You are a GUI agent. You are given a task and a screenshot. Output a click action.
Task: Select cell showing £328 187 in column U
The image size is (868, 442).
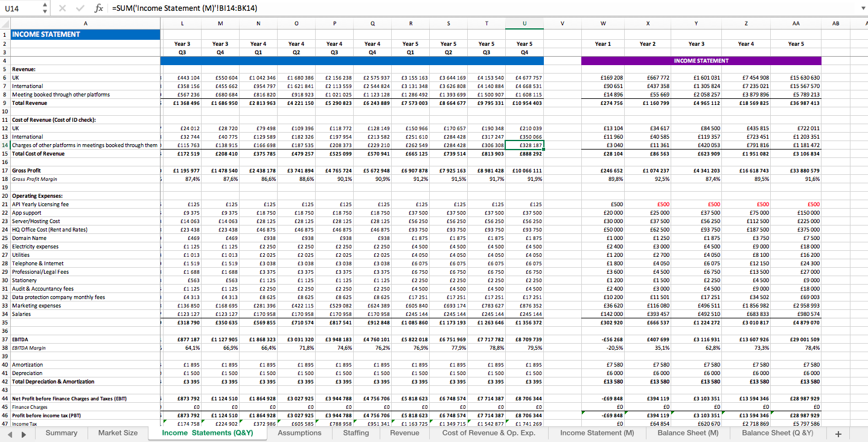[525, 145]
